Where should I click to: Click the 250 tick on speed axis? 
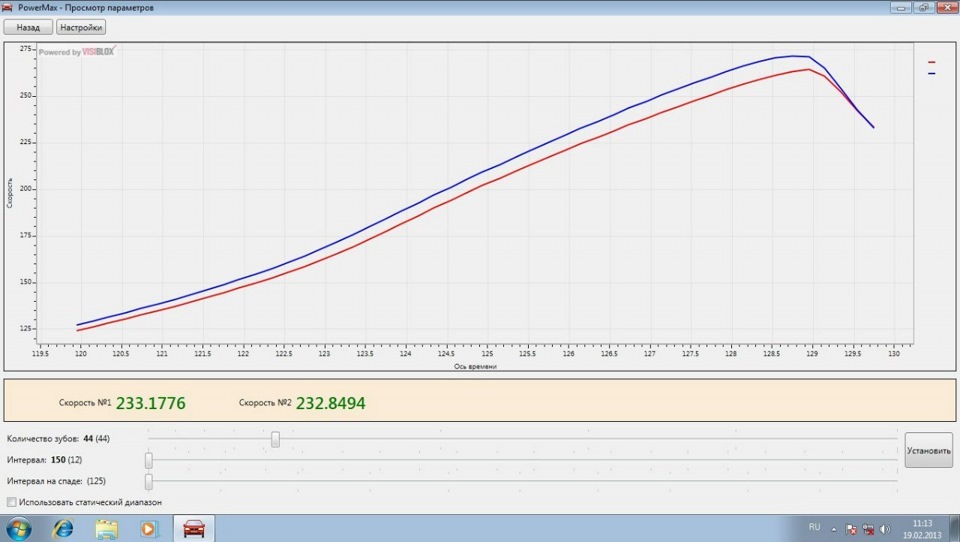tap(26, 96)
